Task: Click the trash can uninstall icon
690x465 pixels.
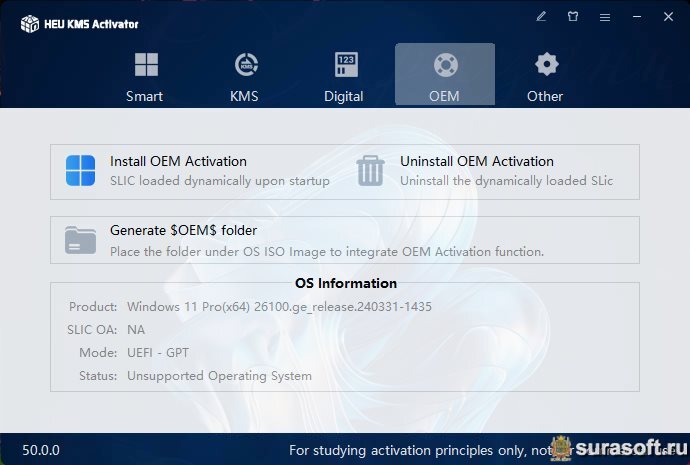Action: pyautogui.click(x=371, y=171)
